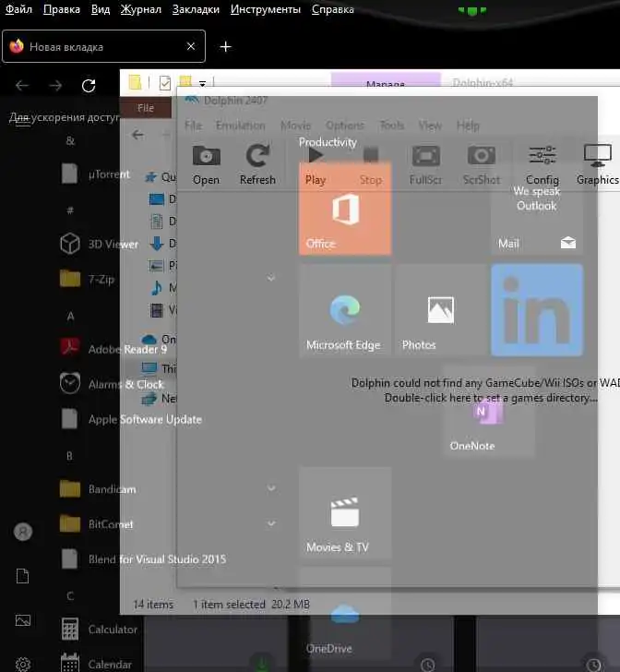Start emulation with the Play button
Screen dimensions: 620x672
[316, 165]
